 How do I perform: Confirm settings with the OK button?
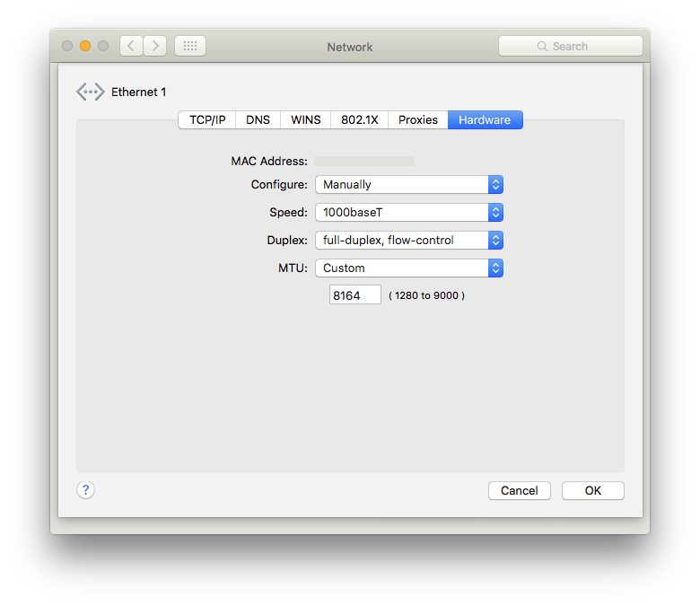(593, 491)
